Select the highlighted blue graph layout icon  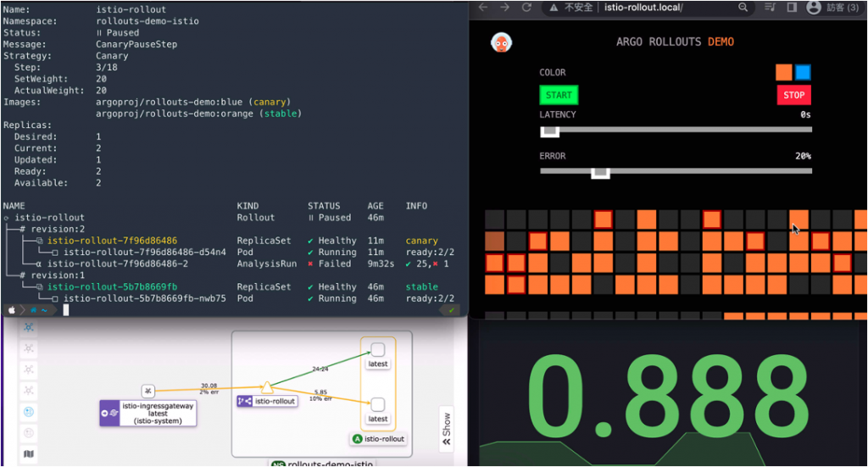tap(29, 327)
